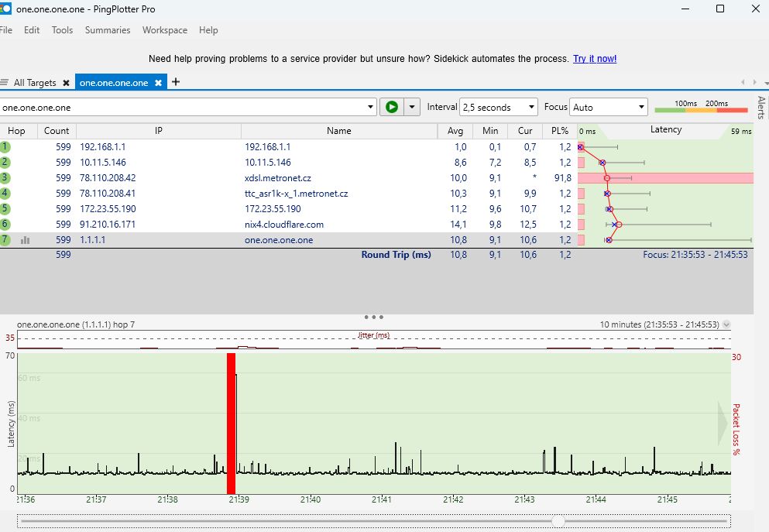
Task: Click the green start trace button
Action: coord(392,107)
